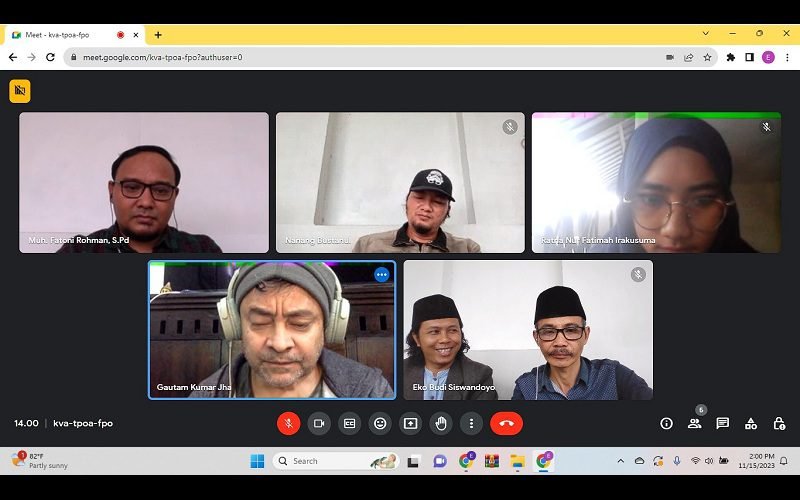
Task: Open OneDrive cloud tray icon
Action: pyautogui.click(x=639, y=461)
